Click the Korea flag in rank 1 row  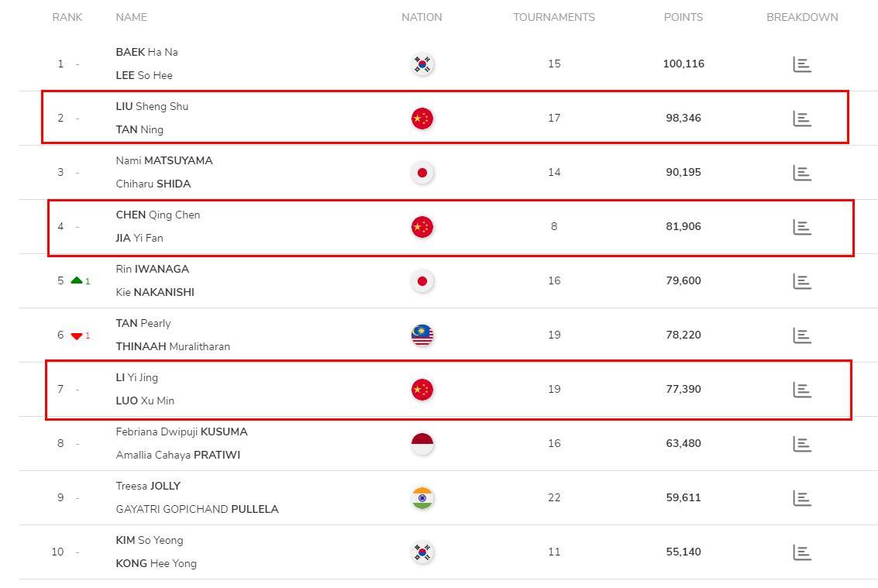click(x=422, y=64)
